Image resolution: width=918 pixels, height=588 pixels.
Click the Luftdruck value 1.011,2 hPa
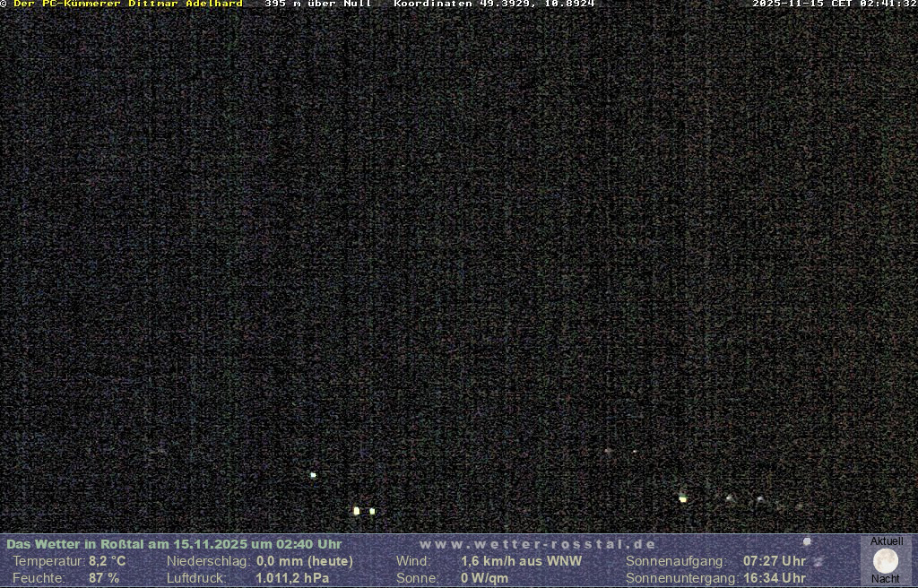pyautogui.click(x=292, y=578)
